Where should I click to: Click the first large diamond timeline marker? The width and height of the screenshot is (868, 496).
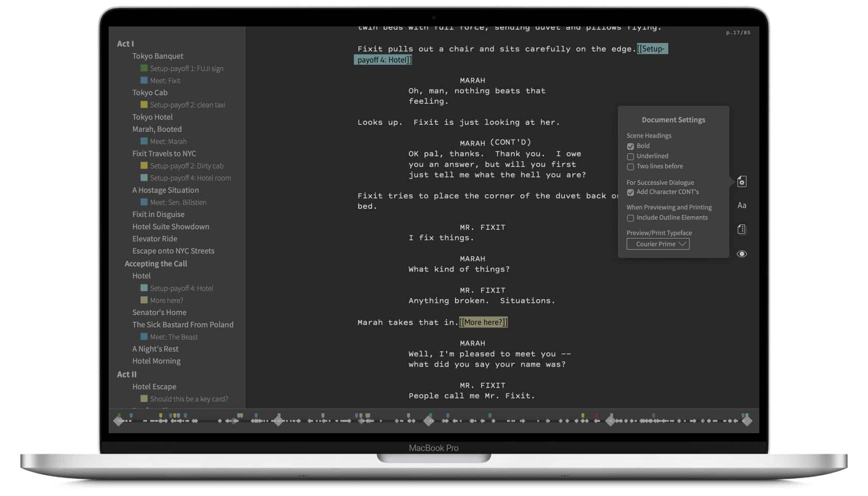click(x=119, y=421)
